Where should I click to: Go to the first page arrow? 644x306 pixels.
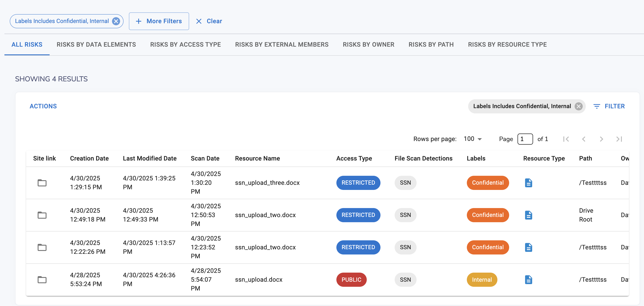tap(566, 139)
